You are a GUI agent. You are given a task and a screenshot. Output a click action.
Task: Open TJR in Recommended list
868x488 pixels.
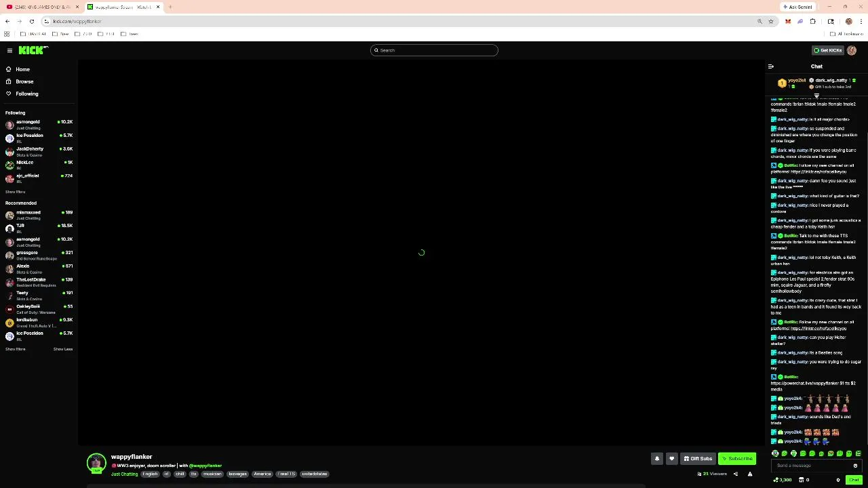tap(39, 228)
